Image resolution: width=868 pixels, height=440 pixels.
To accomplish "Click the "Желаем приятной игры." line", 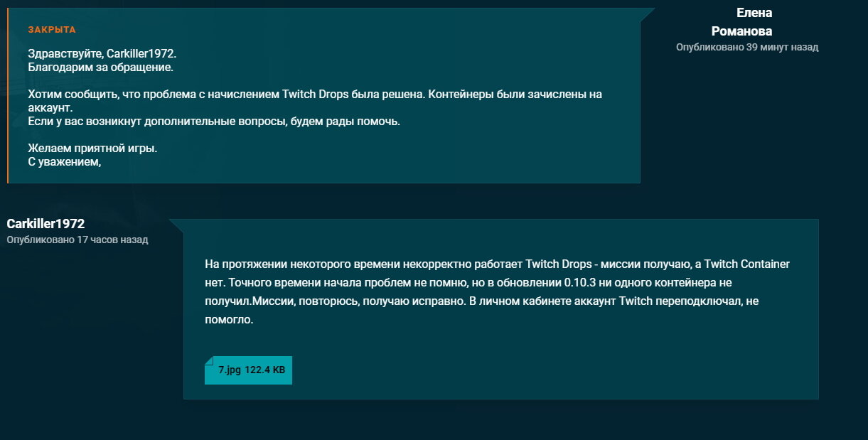I will [92, 149].
